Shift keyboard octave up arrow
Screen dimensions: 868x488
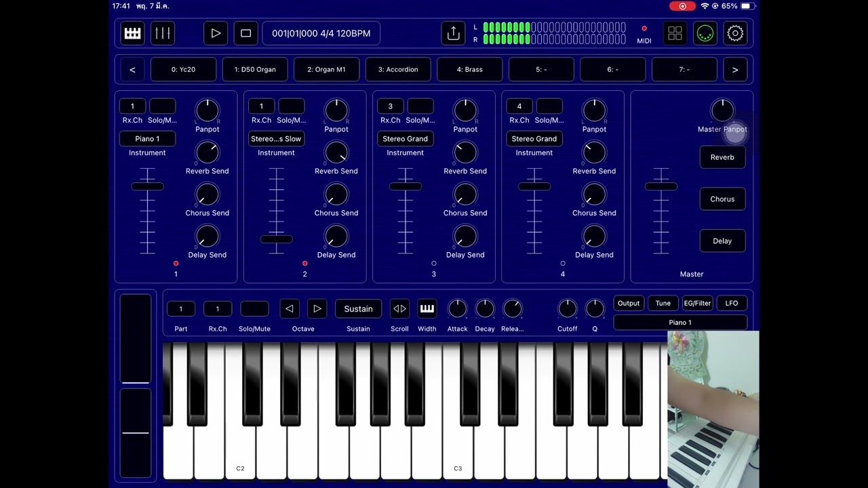point(317,309)
